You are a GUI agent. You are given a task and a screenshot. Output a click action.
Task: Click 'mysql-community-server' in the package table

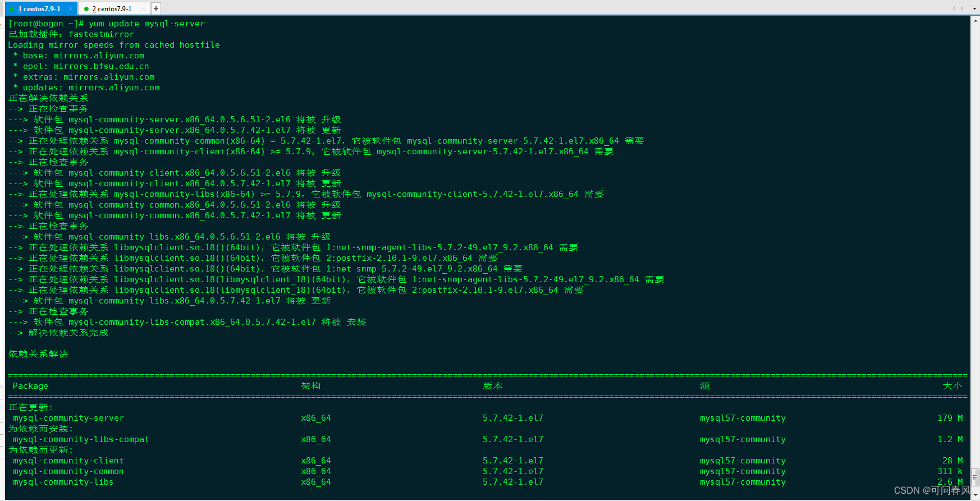[x=68, y=418]
